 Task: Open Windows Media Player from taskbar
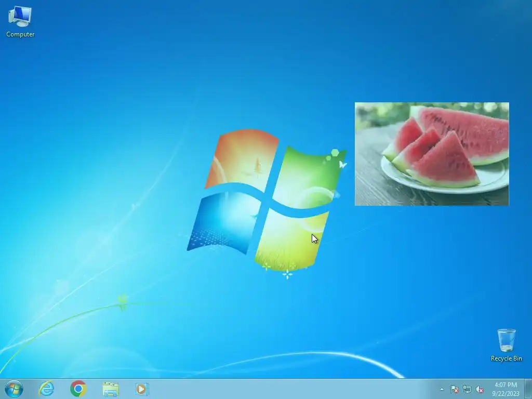[142, 389]
